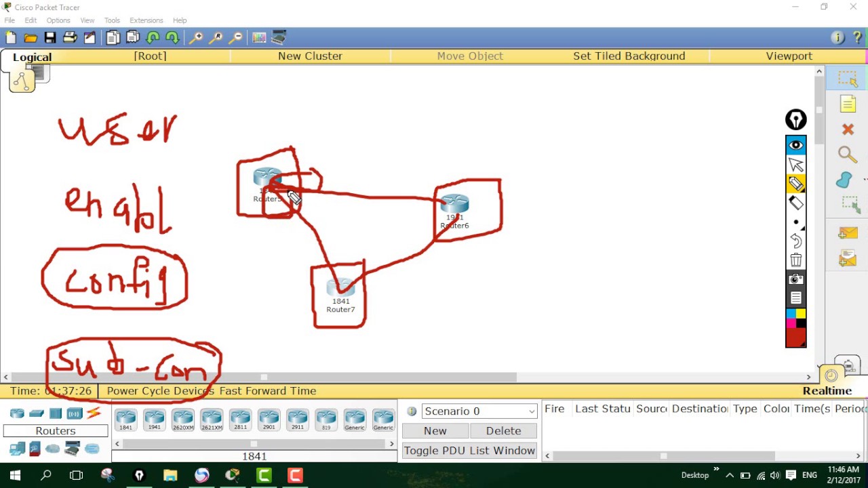The width and height of the screenshot is (868, 488).
Task: Open Custom Devices Dialog icon
Action: click(279, 38)
